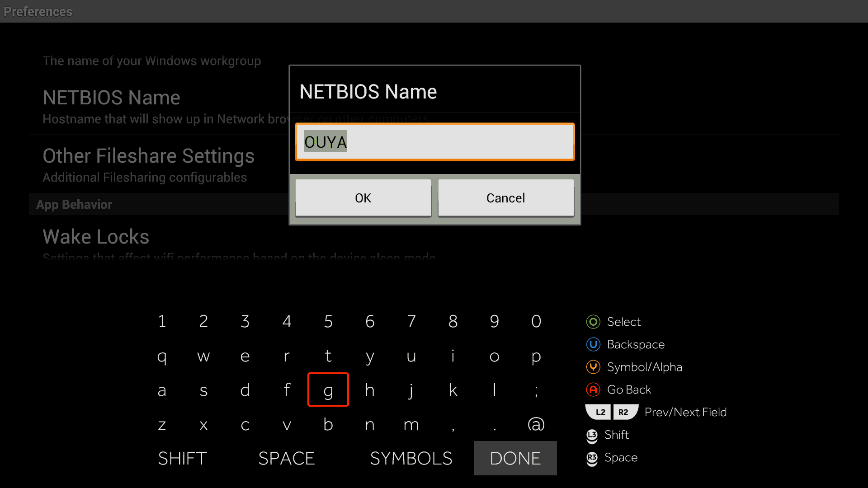Tap the z key

162,424
